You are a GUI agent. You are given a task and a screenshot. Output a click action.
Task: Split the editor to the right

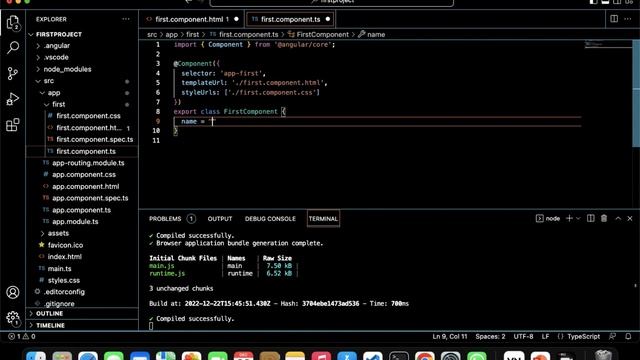pos(614,19)
